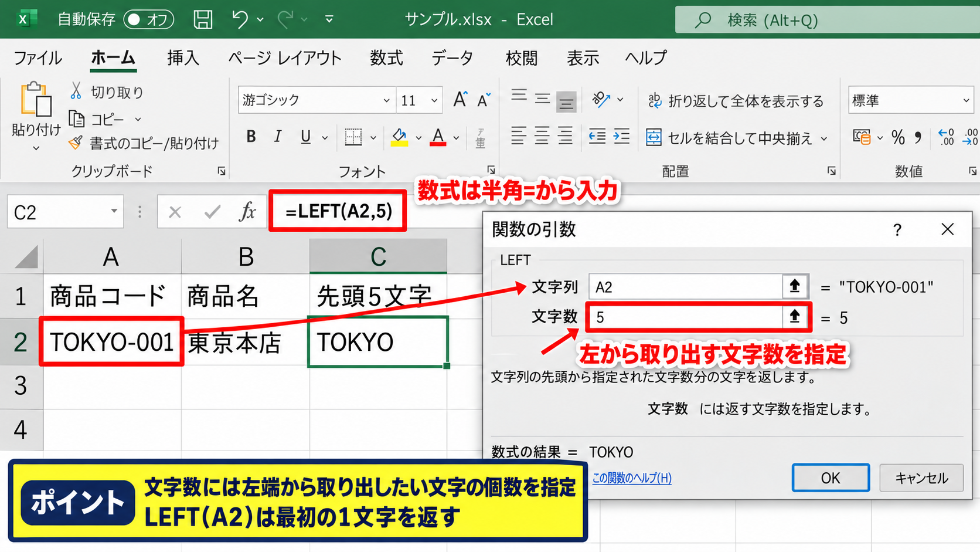Click the Cancel (キャンセル) button in dialog

[x=921, y=478]
